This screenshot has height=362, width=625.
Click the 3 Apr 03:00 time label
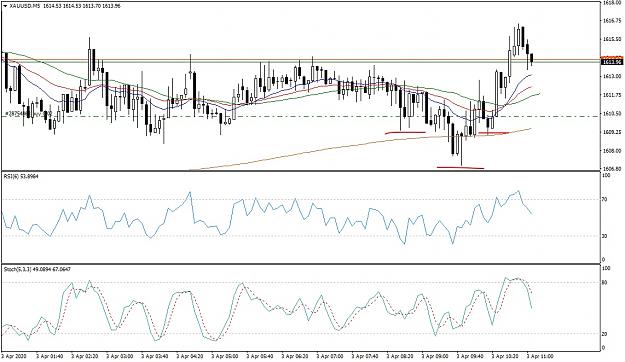pyautogui.click(x=119, y=355)
